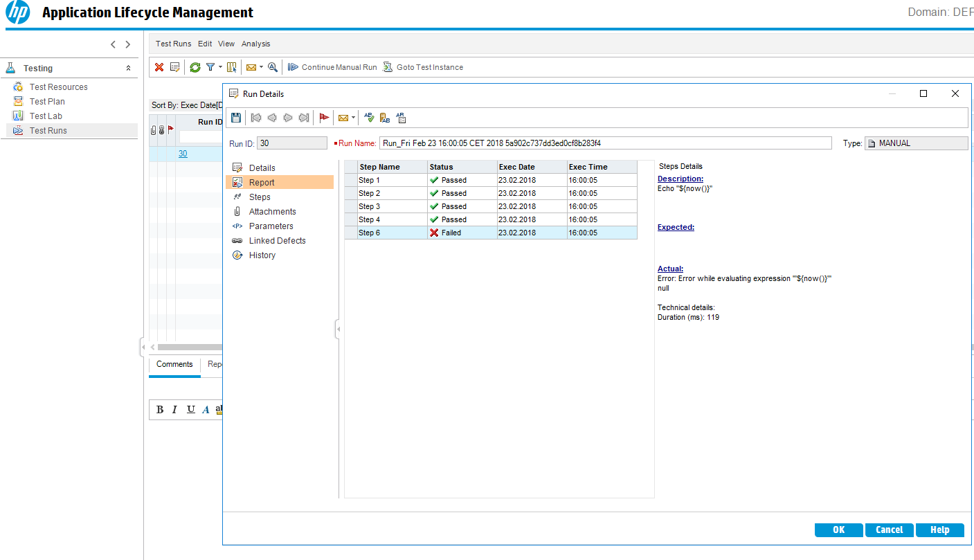974x560 pixels.
Task: Open the Run Details email dropdown arrow
Action: click(x=353, y=118)
